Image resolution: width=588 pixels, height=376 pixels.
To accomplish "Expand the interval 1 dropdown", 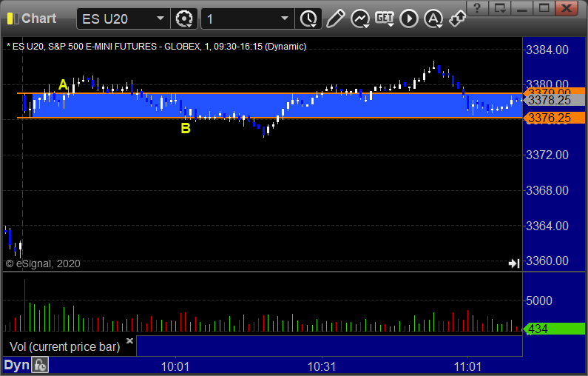I will pos(285,19).
